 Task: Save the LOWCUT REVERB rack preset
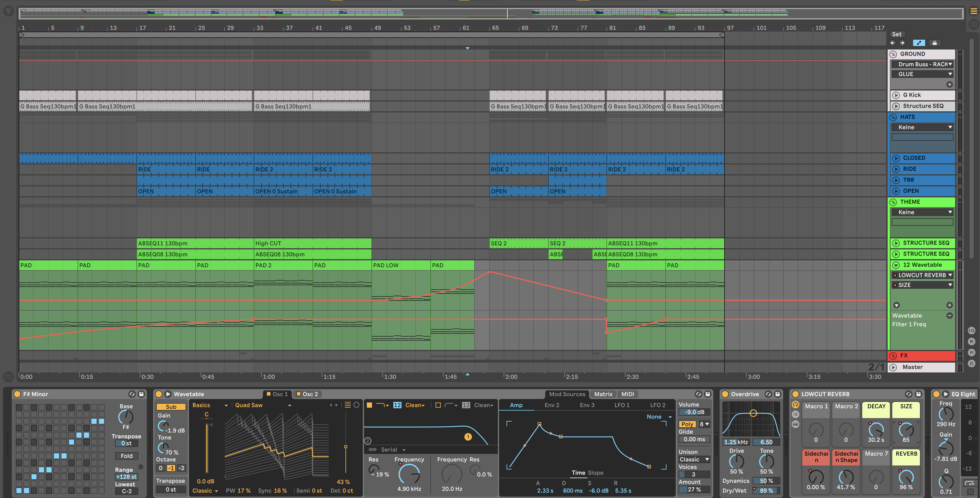coord(918,394)
